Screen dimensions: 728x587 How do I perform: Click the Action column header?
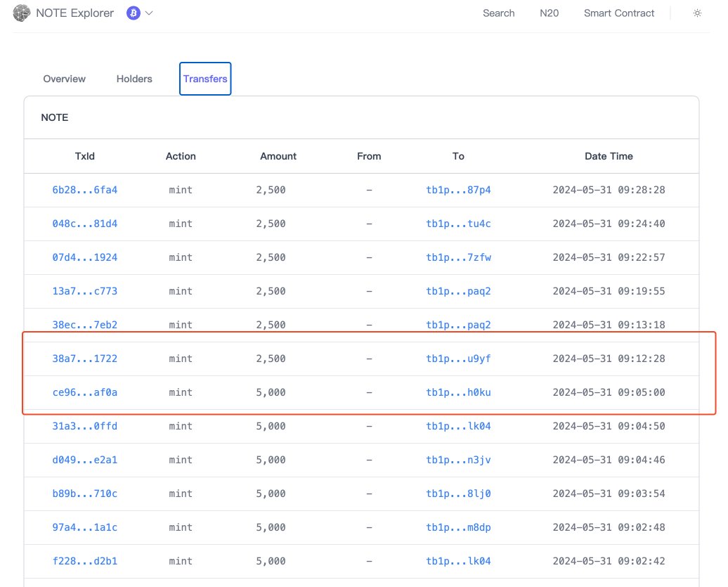click(x=181, y=156)
